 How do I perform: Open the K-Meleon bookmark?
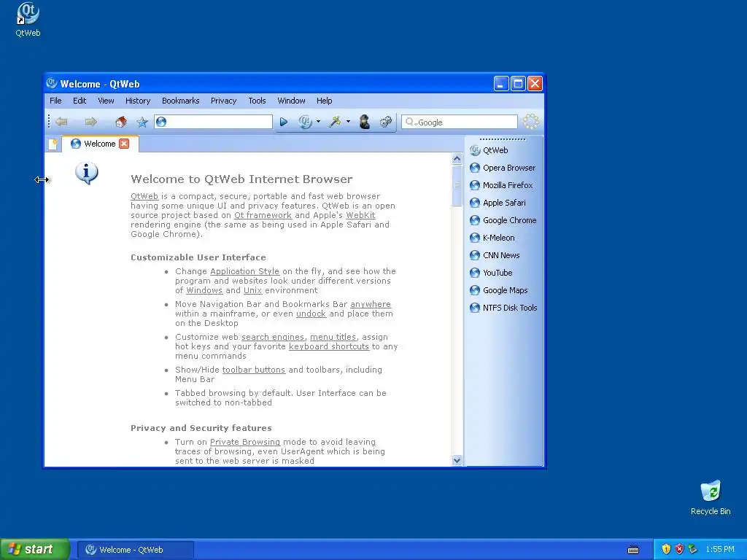click(492, 238)
